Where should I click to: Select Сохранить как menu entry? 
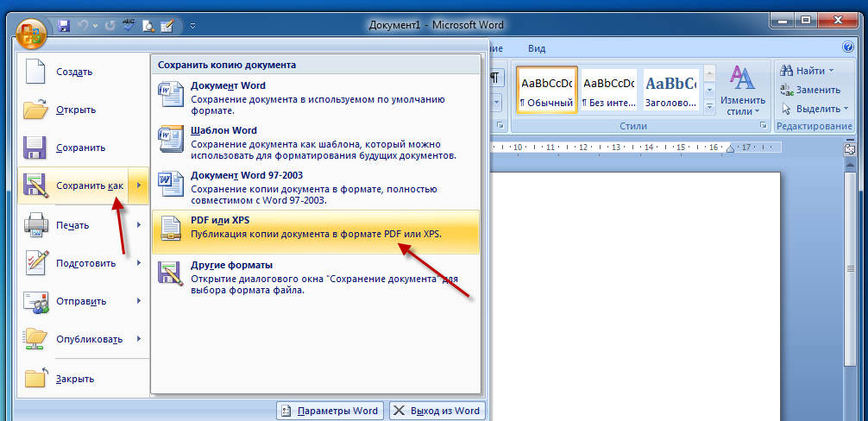click(73, 185)
